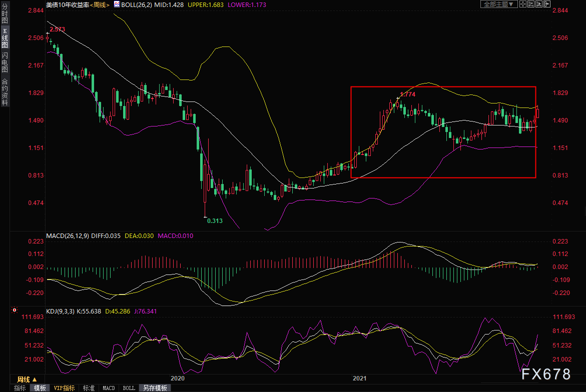Expand the 周线 period selector
The height and width of the screenshot is (392, 586).
pos(27,379)
